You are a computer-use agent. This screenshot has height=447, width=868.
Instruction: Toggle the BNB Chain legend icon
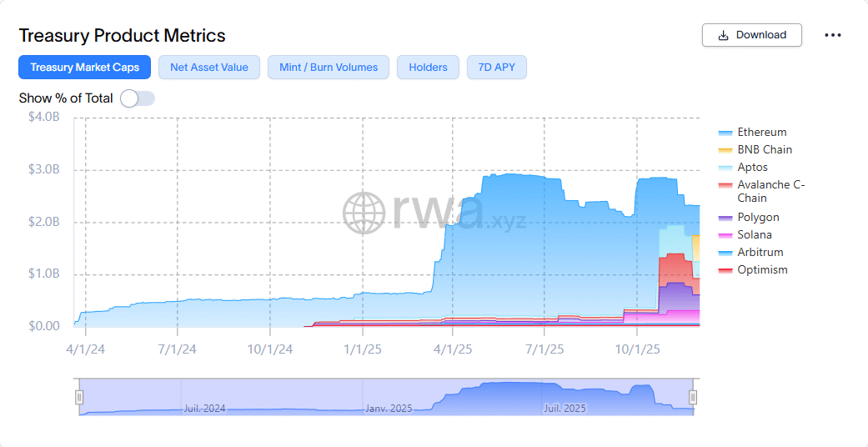725,150
